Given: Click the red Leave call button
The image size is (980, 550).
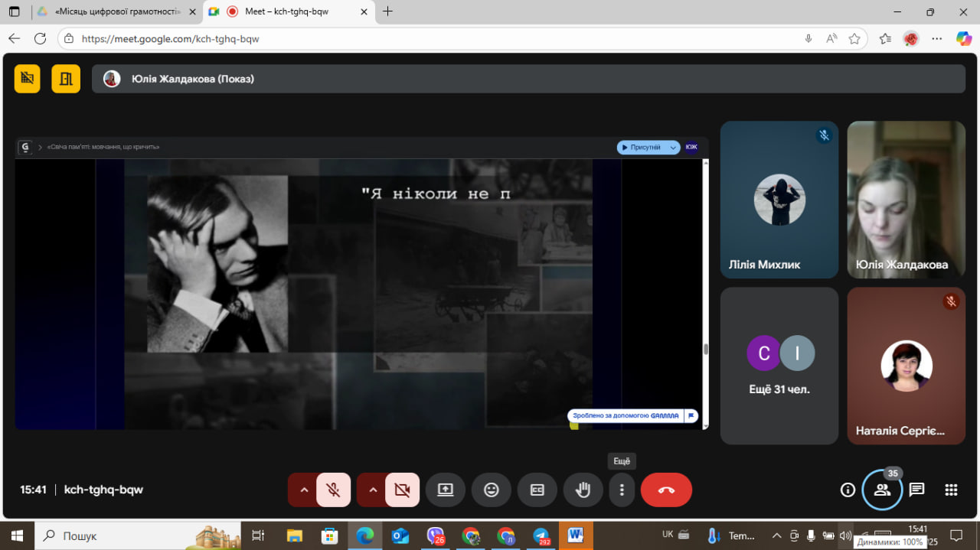Looking at the screenshot, I should coord(666,490).
